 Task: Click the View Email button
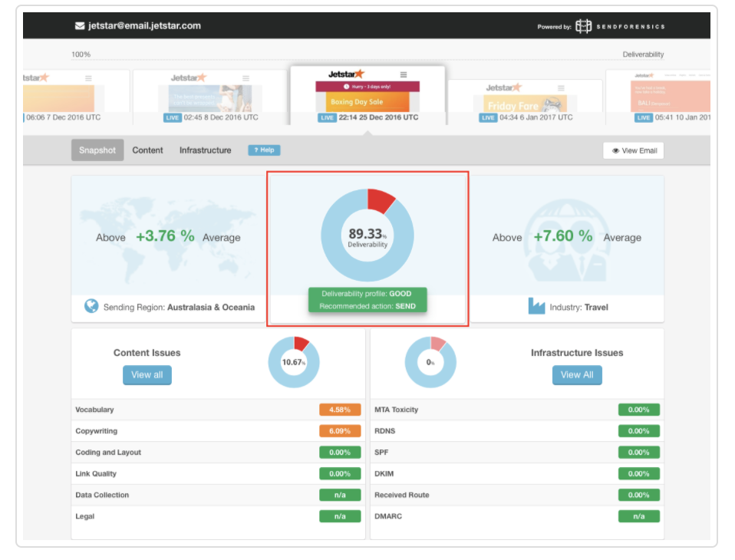pos(633,150)
